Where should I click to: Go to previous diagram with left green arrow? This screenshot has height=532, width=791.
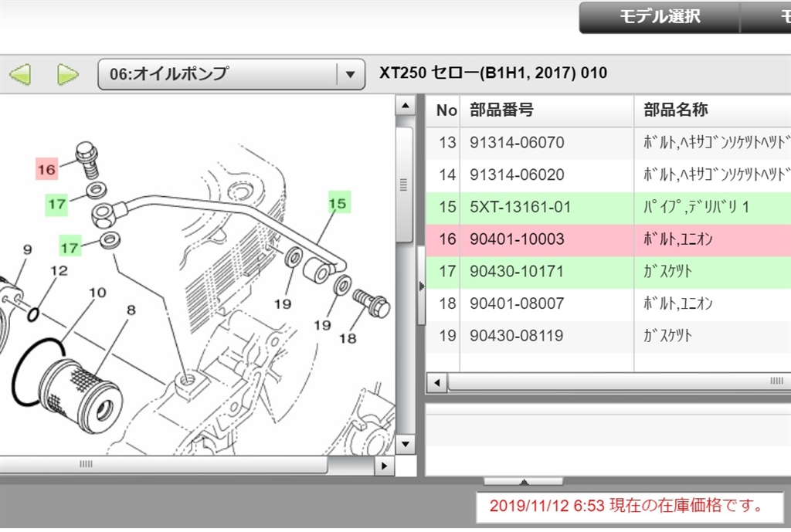click(x=20, y=75)
